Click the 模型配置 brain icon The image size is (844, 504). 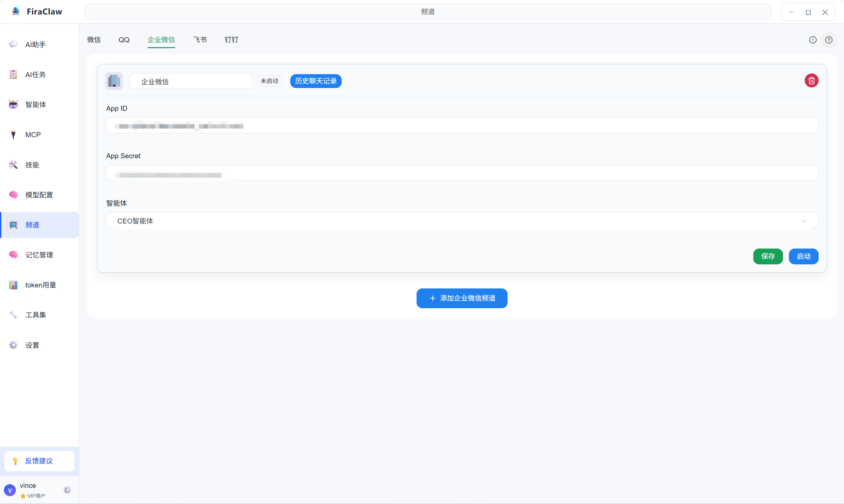pyautogui.click(x=13, y=194)
